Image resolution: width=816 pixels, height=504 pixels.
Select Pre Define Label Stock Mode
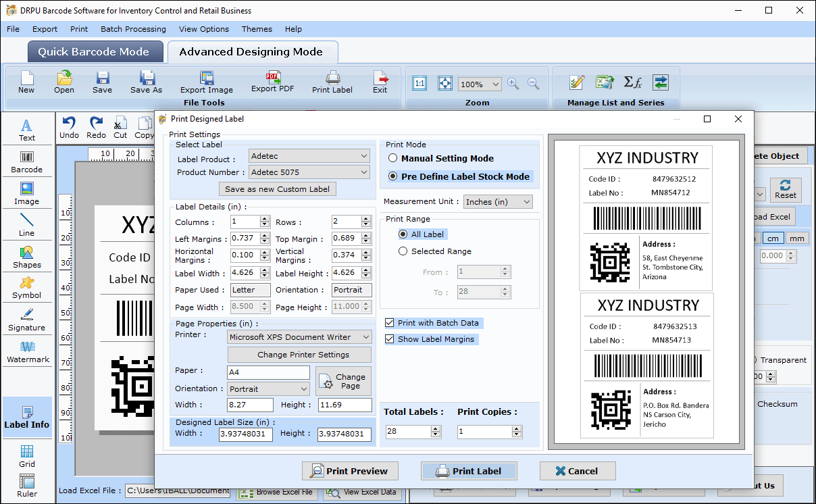coord(393,176)
